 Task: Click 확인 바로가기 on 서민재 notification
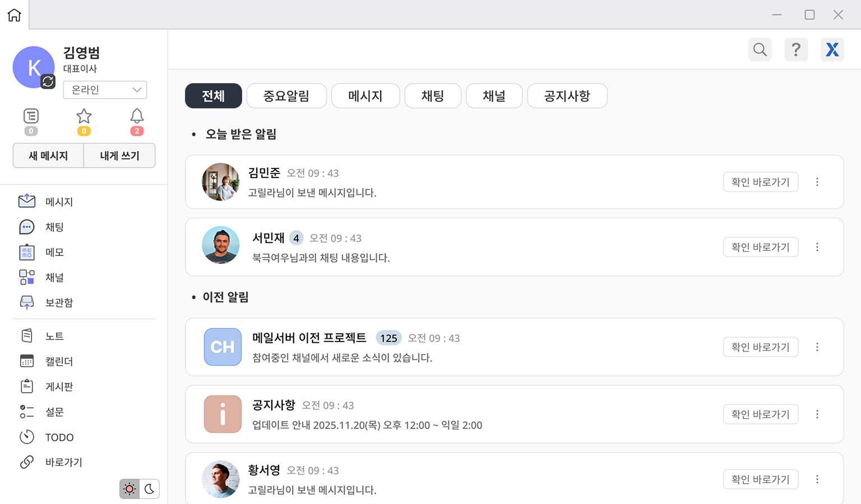761,247
